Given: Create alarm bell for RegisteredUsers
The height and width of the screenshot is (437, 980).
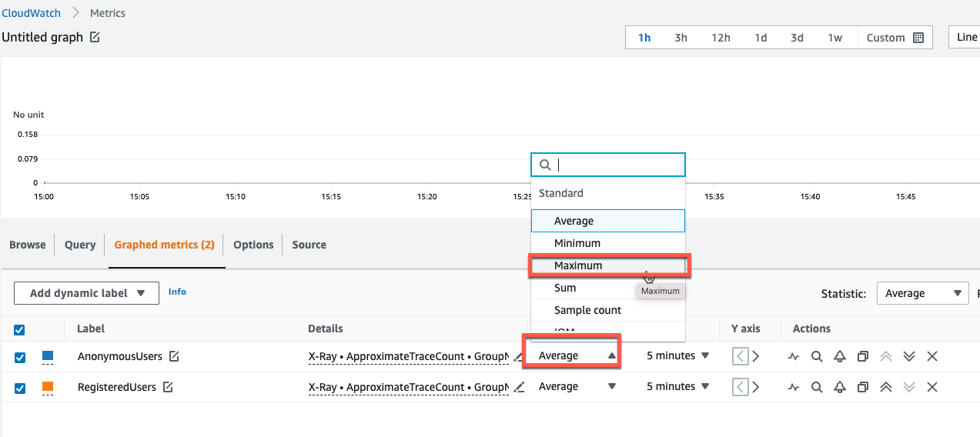Looking at the screenshot, I should pyautogui.click(x=840, y=387).
